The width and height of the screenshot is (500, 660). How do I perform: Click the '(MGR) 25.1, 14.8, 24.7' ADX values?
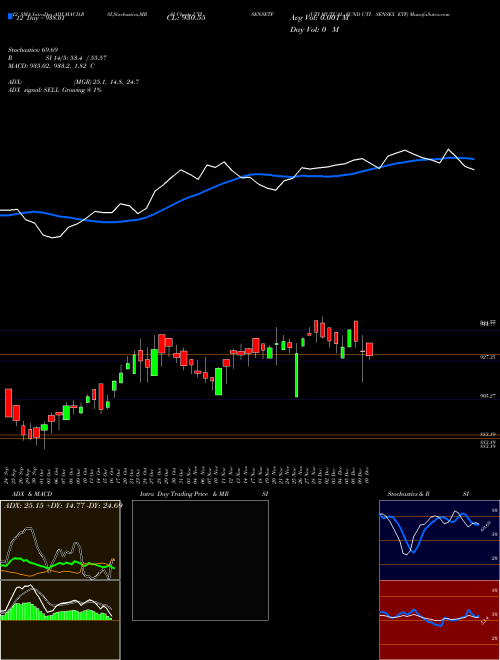(x=106, y=82)
